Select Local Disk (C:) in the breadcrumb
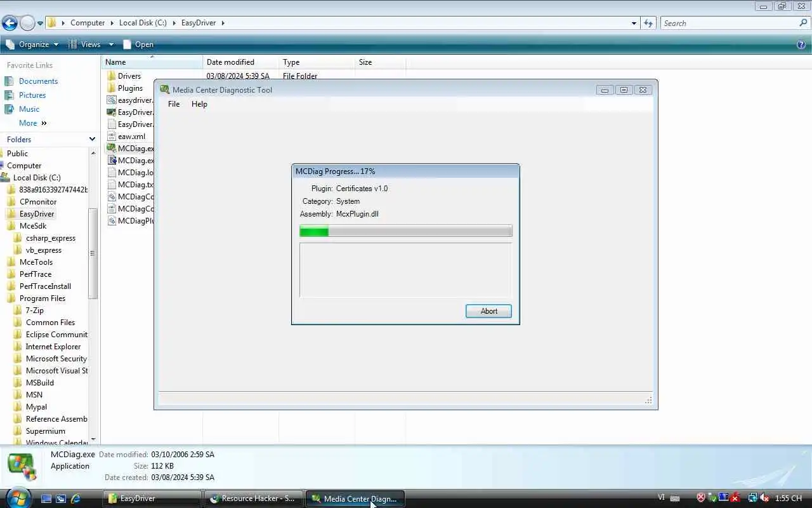This screenshot has width=812, height=508. [x=143, y=23]
